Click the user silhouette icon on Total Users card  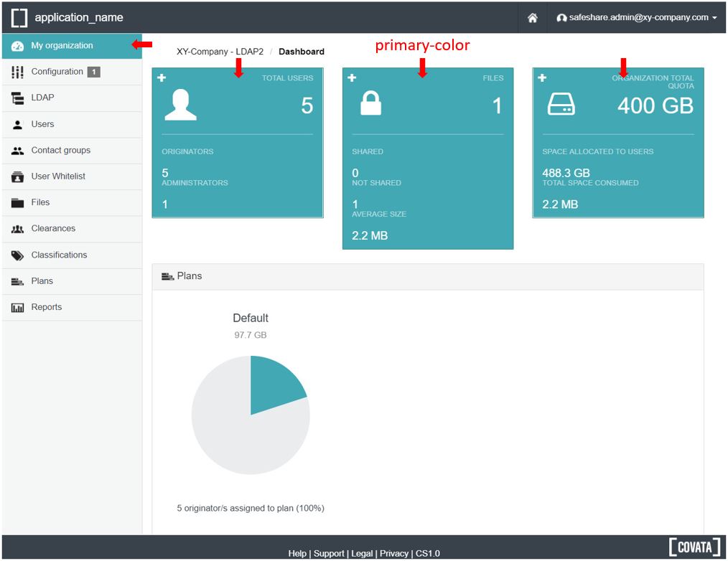point(181,105)
